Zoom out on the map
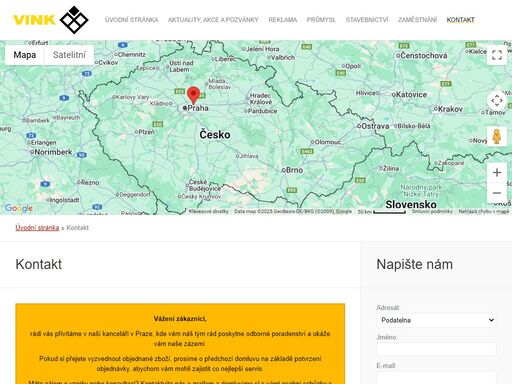This screenshot has width=512, height=384. point(497,193)
